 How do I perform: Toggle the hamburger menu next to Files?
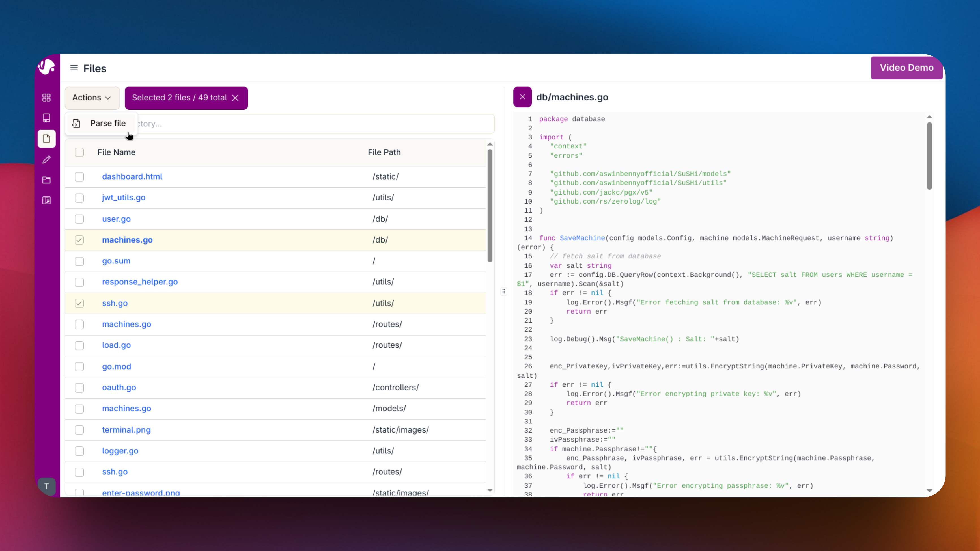click(x=74, y=68)
